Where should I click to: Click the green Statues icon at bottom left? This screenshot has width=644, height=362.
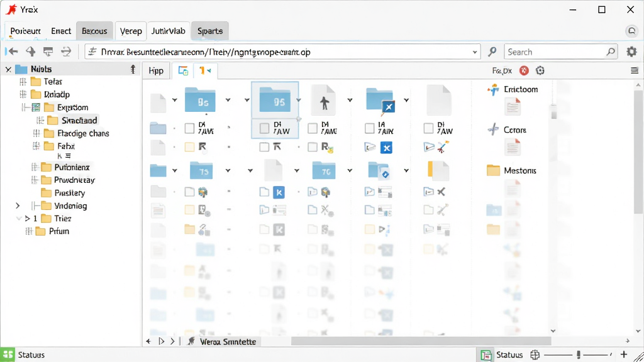tap(8, 354)
